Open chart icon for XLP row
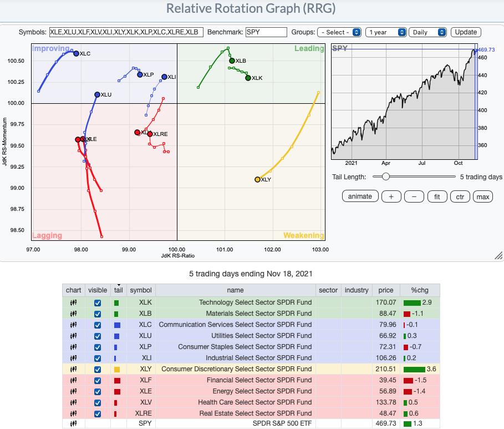Screen dimensions: 504x429 pyautogui.click(x=73, y=347)
